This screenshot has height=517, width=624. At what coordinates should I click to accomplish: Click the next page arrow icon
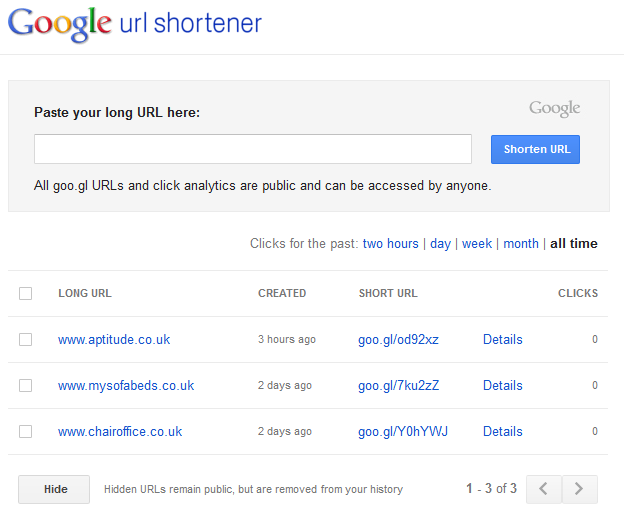coord(579,489)
